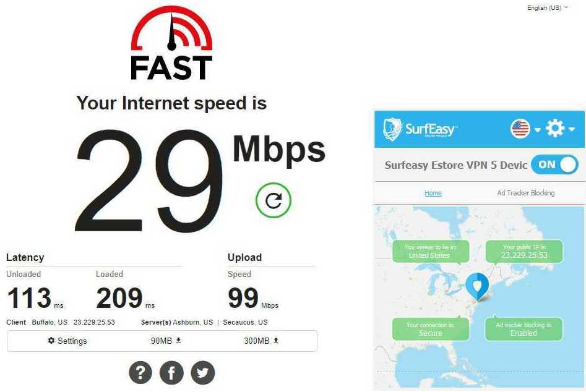Click the blue map location pin
586x392 pixels.
[477, 286]
